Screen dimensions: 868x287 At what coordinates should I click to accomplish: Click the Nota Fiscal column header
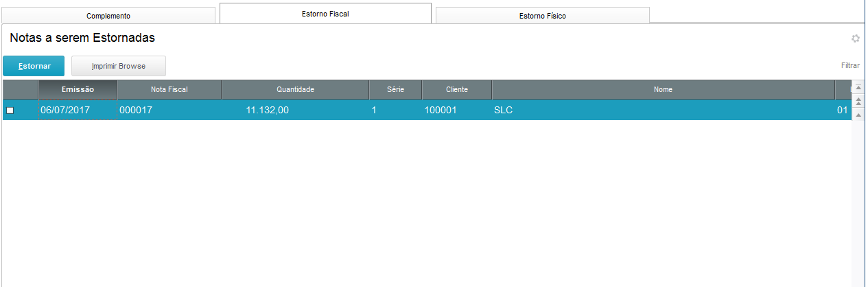pos(169,89)
